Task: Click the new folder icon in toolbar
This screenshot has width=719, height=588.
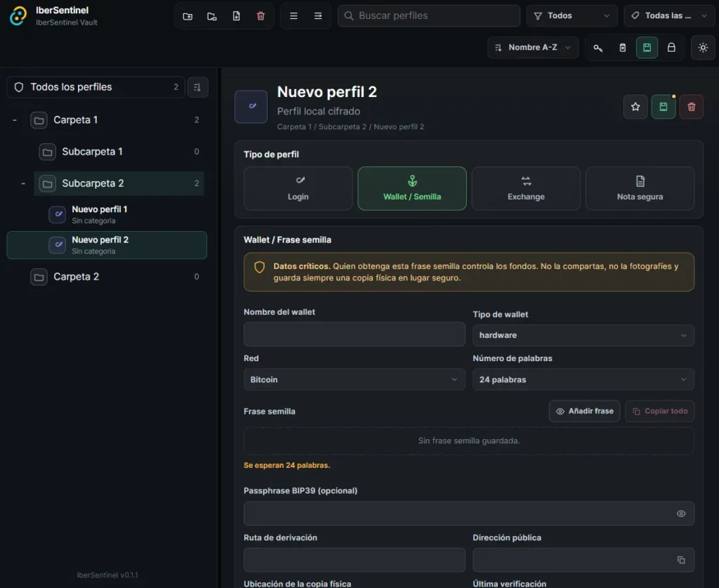Action: [187, 16]
